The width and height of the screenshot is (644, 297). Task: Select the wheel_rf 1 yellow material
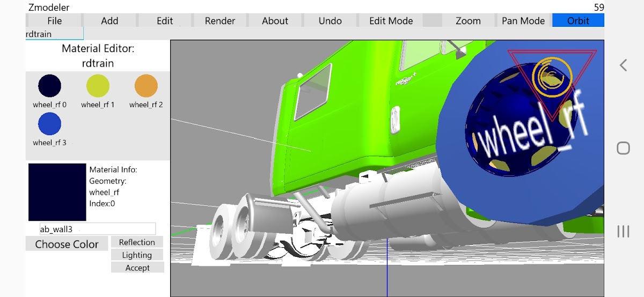pos(98,86)
